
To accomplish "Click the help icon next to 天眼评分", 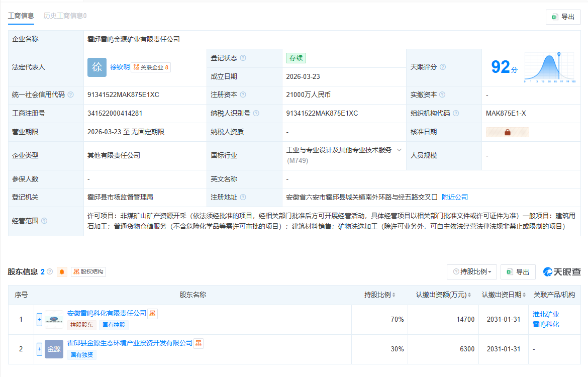I will point(443,67).
